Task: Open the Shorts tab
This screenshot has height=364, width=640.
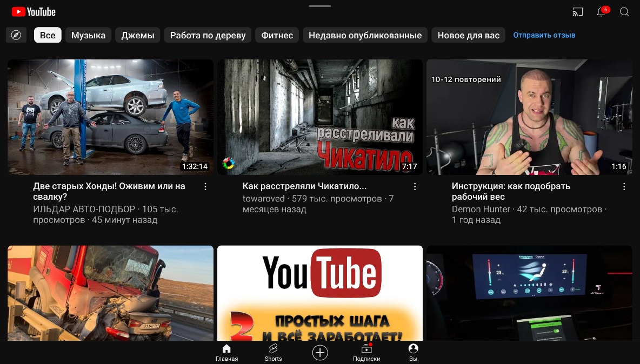Action: [x=273, y=353]
